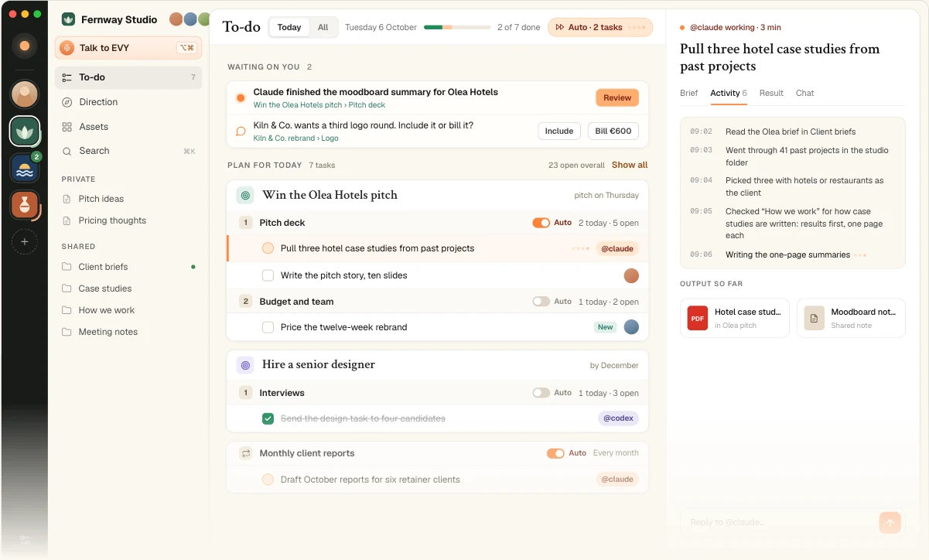The height and width of the screenshot is (560, 929).
Task: Click the Auto · 2 tasks pill
Action: click(x=600, y=27)
